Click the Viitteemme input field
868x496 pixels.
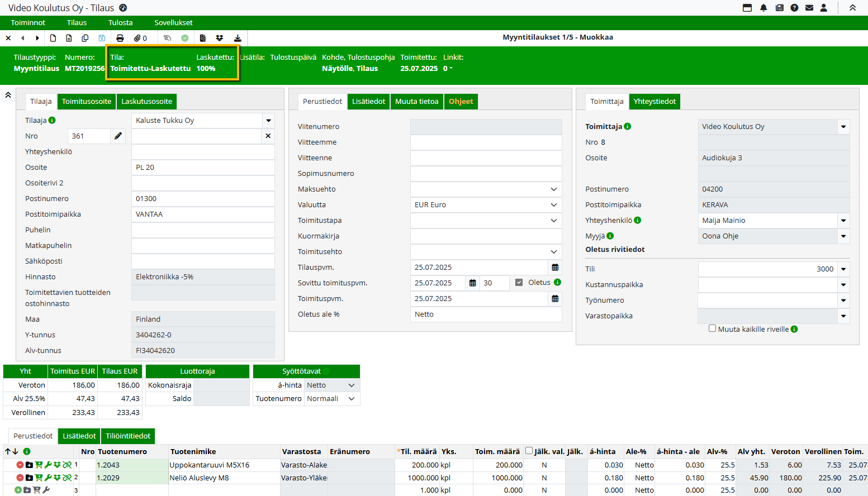coord(485,142)
